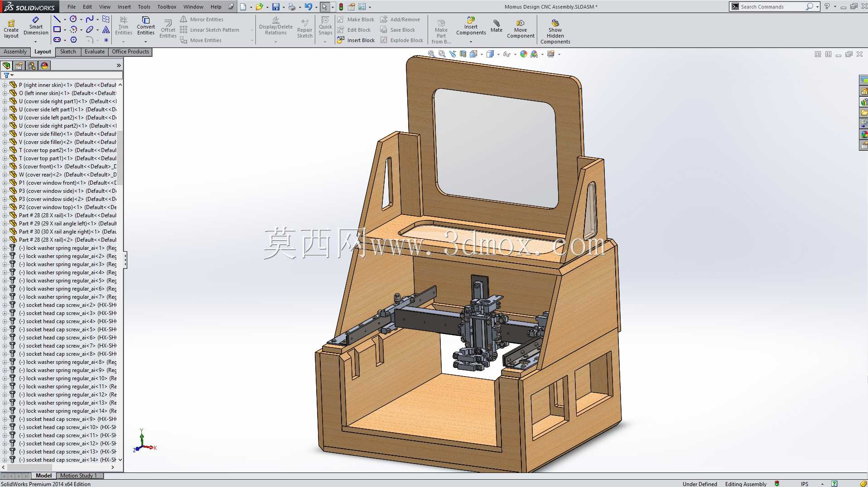Select the Straight Slot tool
Image resolution: width=868 pixels, height=487 pixels.
coord(57,40)
